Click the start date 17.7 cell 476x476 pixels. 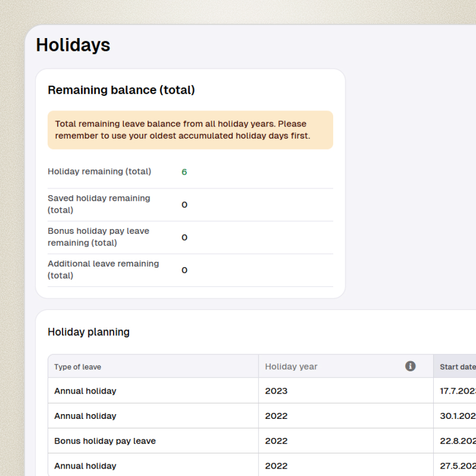tap(457, 391)
